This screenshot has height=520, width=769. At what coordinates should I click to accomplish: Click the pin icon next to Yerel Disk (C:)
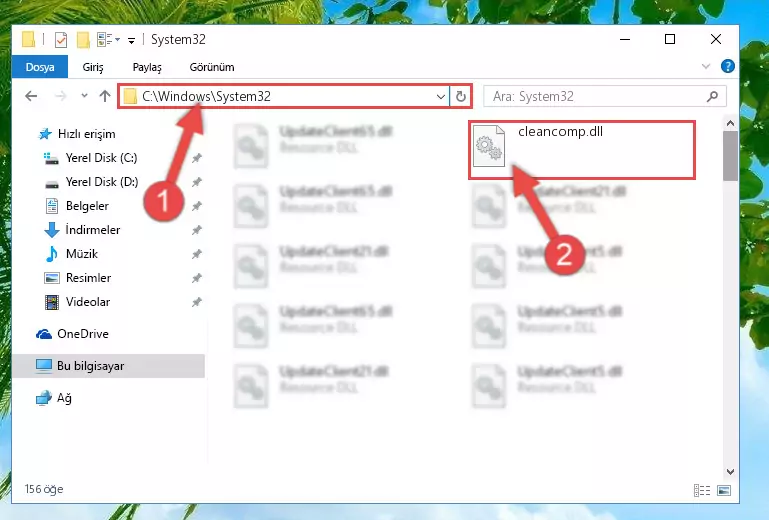click(x=197, y=158)
